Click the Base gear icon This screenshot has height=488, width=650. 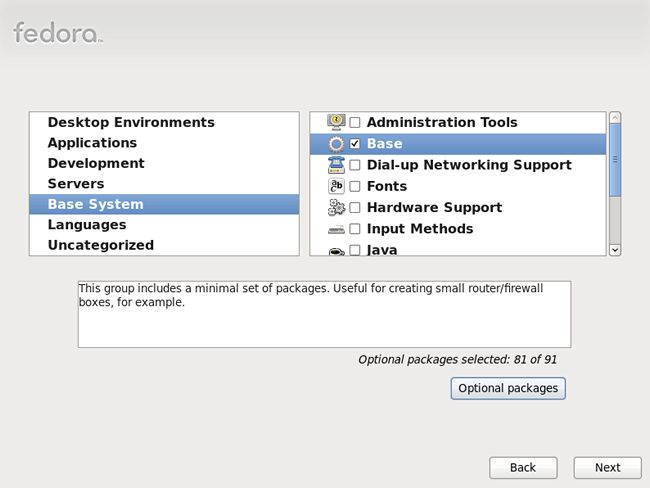point(336,144)
